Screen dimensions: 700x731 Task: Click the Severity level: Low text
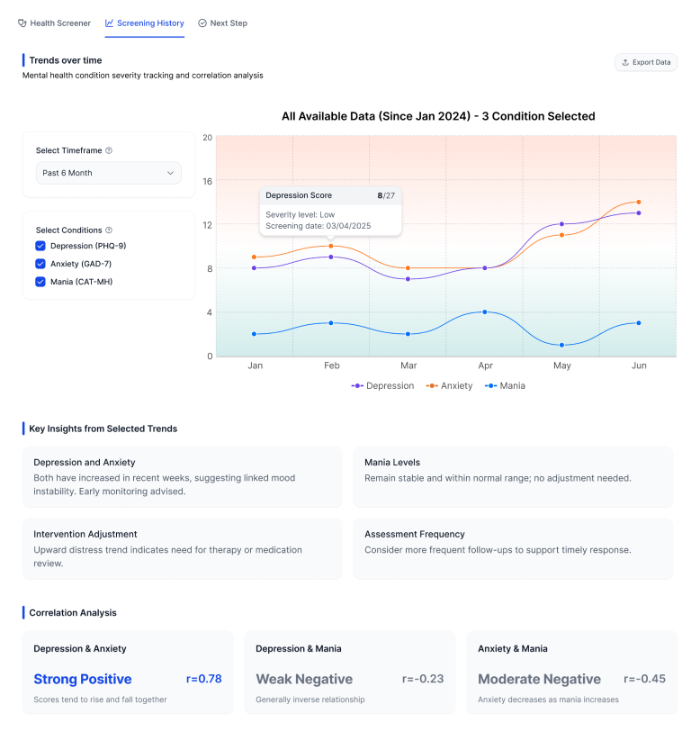[x=301, y=215]
